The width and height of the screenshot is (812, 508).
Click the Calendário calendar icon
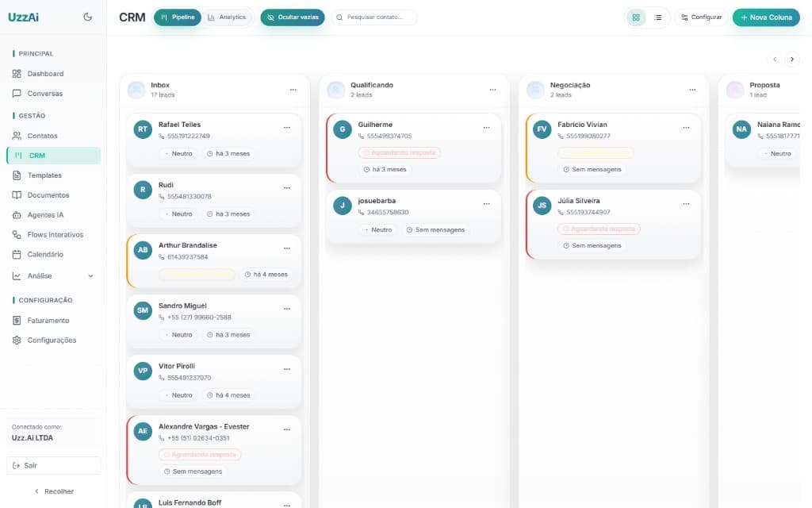pyautogui.click(x=17, y=254)
